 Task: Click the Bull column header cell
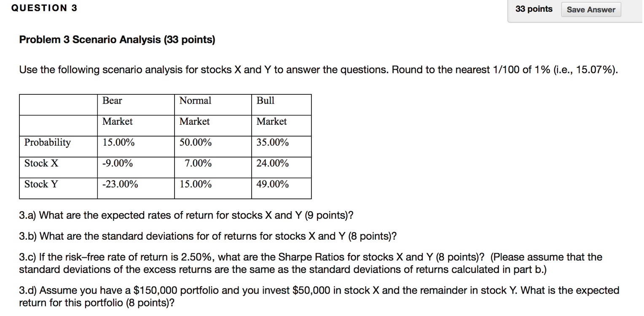coord(266,101)
